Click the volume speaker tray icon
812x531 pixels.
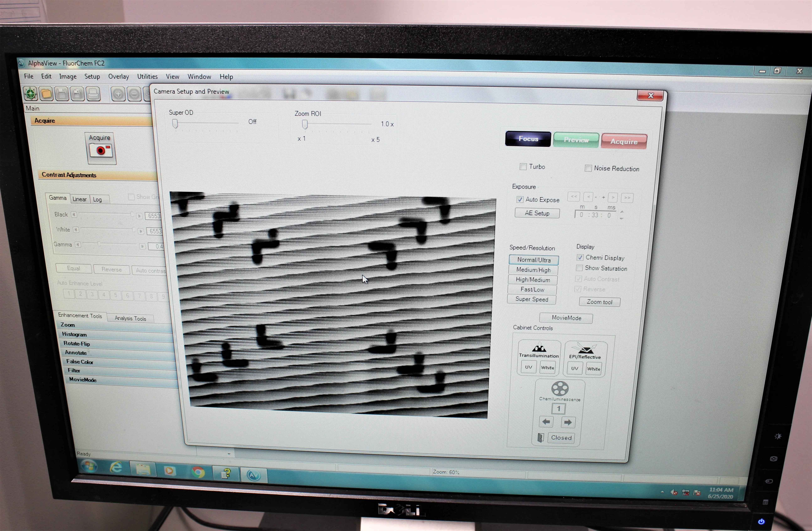click(674, 492)
